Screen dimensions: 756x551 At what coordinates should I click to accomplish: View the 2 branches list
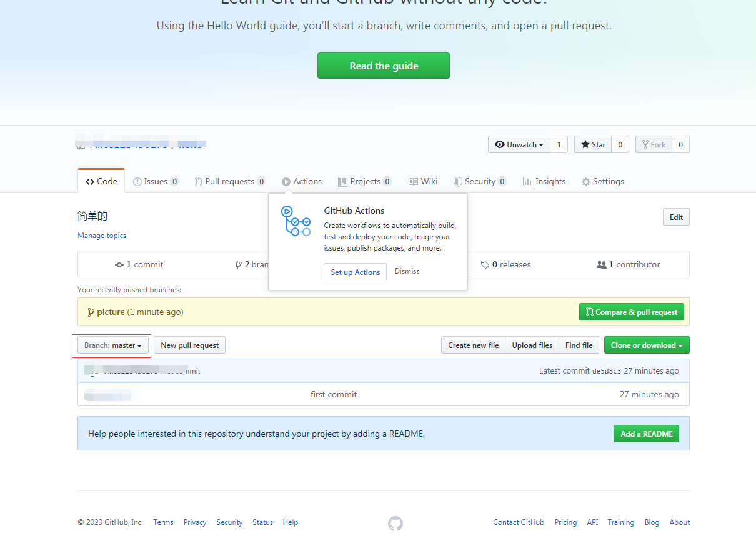[252, 264]
